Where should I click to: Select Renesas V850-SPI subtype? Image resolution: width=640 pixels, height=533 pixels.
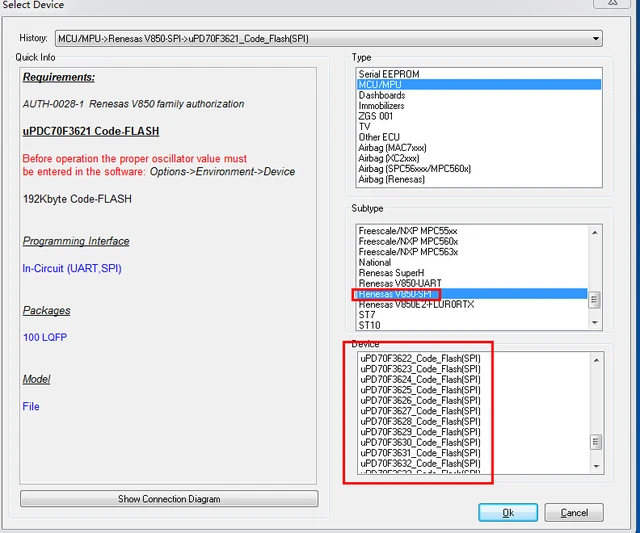pyautogui.click(x=472, y=294)
